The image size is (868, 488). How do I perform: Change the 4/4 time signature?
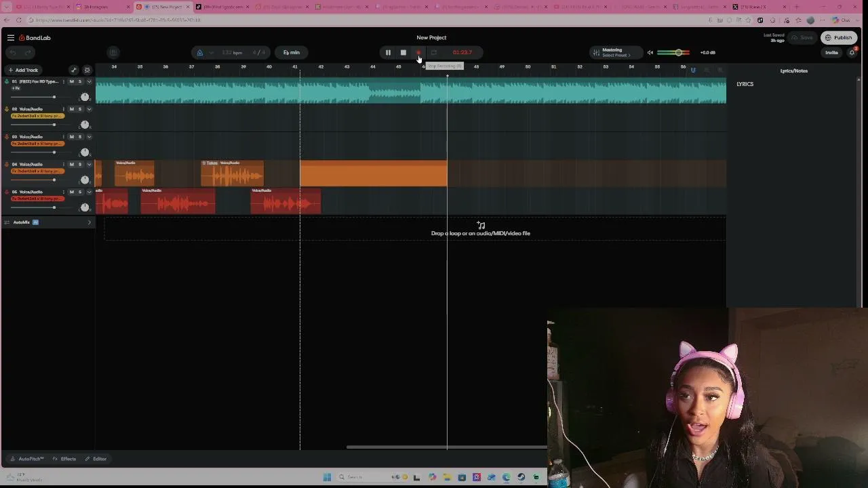[x=258, y=52]
